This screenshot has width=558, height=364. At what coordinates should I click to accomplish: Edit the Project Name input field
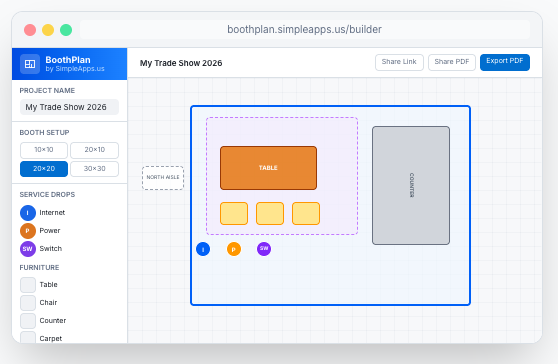69,107
